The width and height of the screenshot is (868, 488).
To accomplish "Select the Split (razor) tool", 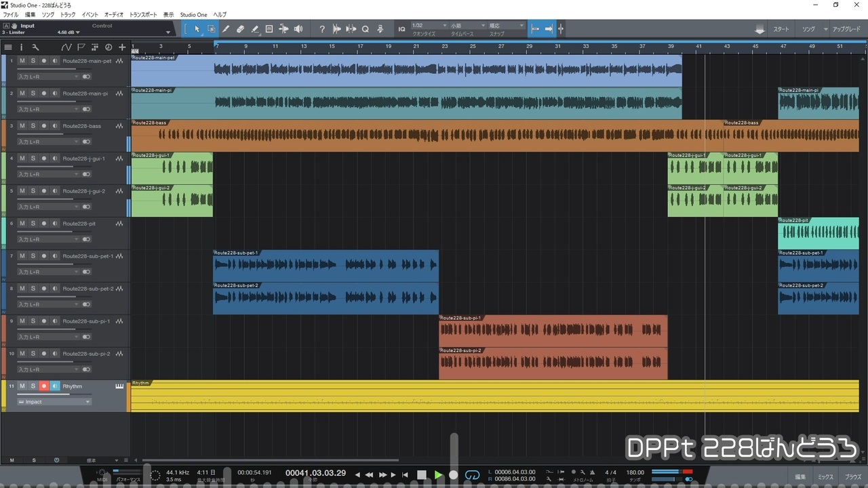I will point(226,29).
